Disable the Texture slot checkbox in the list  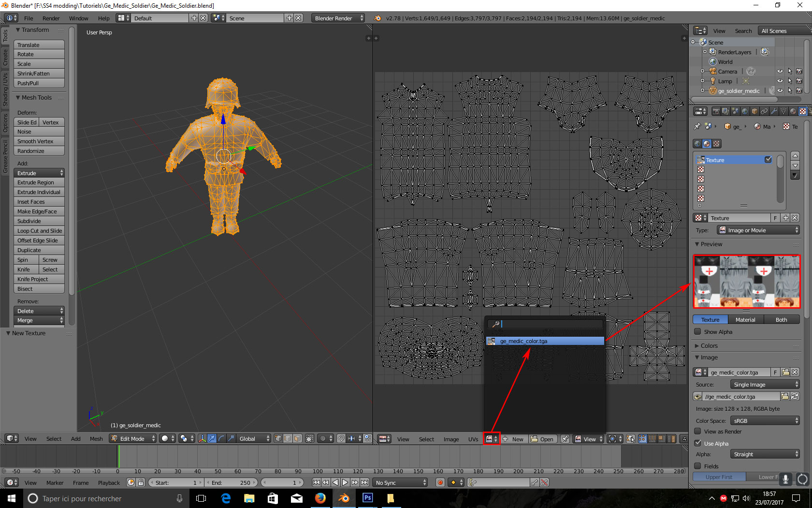pos(768,160)
